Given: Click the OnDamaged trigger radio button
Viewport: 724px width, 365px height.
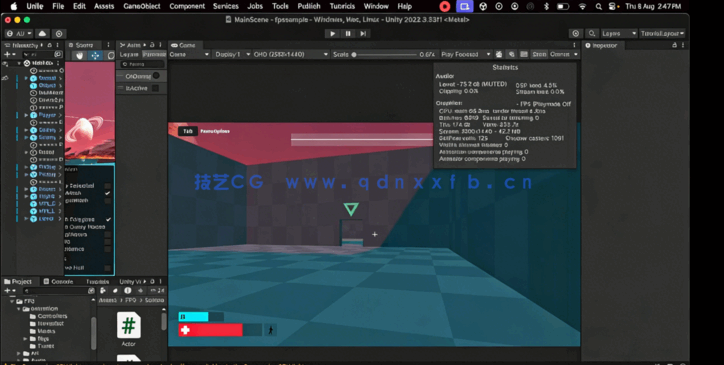Looking at the screenshot, I should pos(156,76).
